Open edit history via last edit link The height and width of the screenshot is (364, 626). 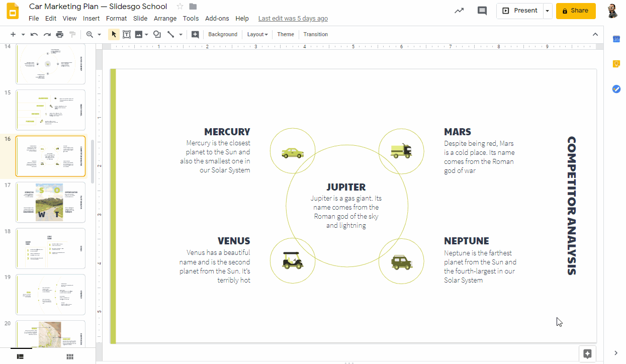[x=293, y=18]
